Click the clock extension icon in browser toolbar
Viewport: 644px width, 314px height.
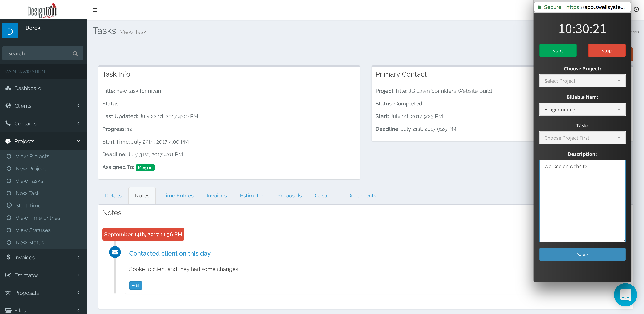[636, 9]
